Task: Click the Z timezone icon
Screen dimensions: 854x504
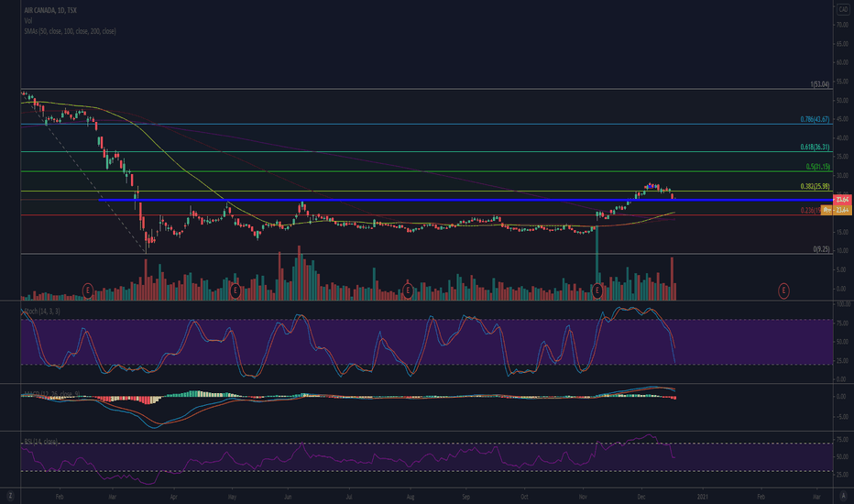Action: (x=10, y=496)
